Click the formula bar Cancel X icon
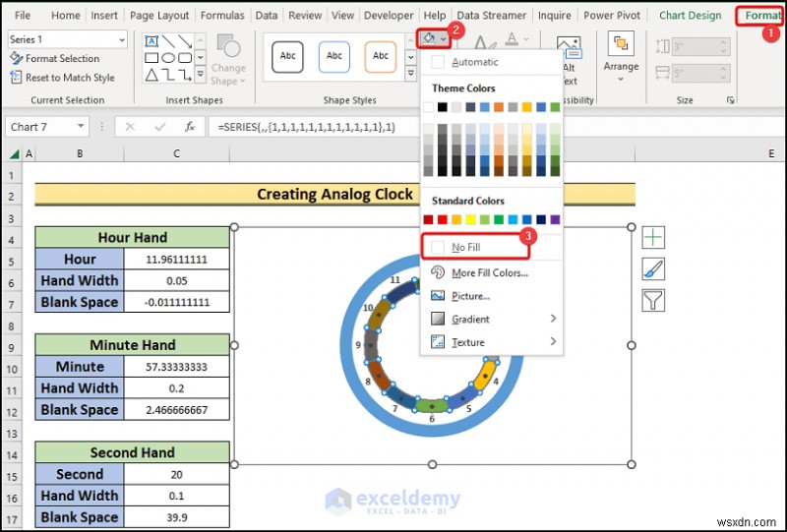 click(130, 127)
